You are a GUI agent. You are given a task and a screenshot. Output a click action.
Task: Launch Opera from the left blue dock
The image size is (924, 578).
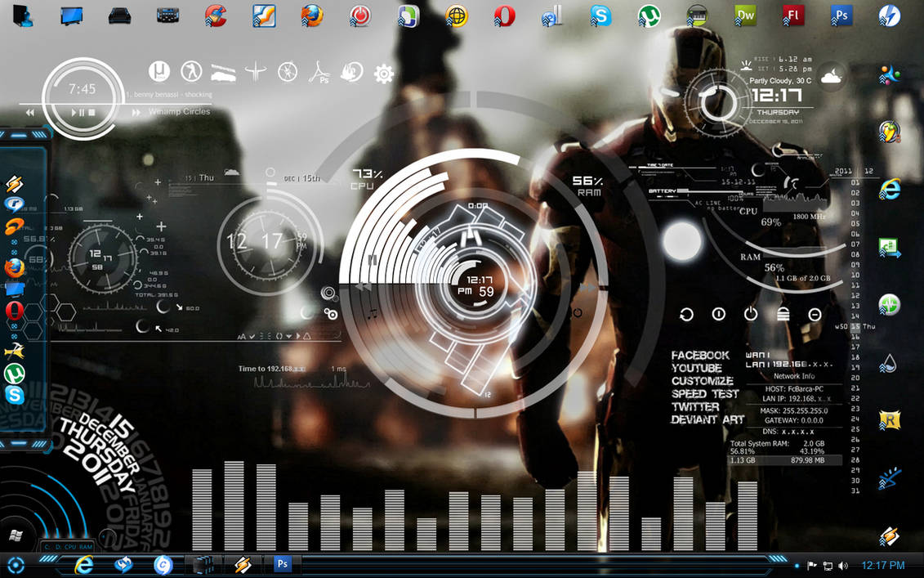click(x=14, y=310)
